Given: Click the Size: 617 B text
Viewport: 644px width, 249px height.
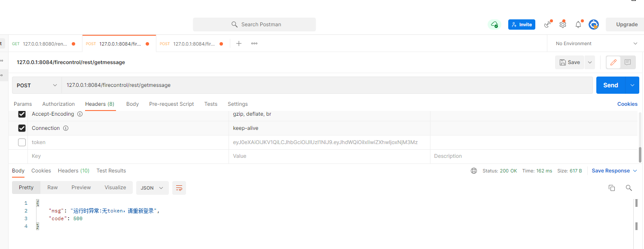Looking at the screenshot, I should 570,171.
